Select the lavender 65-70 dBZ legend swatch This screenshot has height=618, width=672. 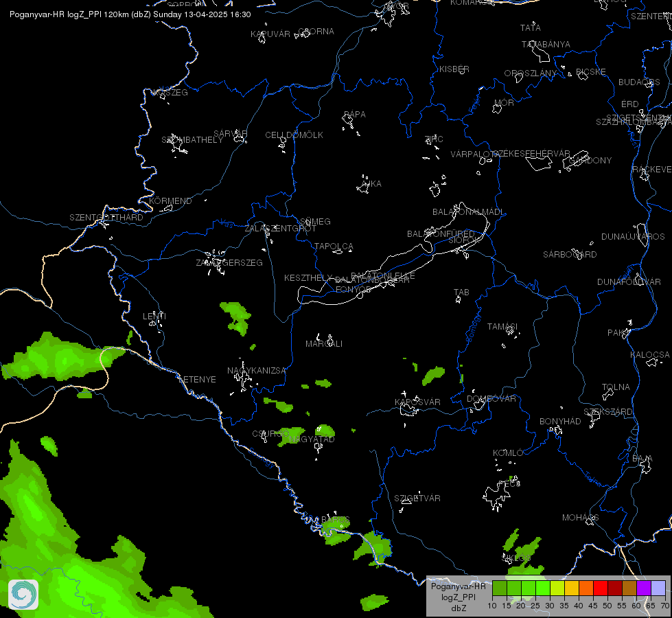658,588
